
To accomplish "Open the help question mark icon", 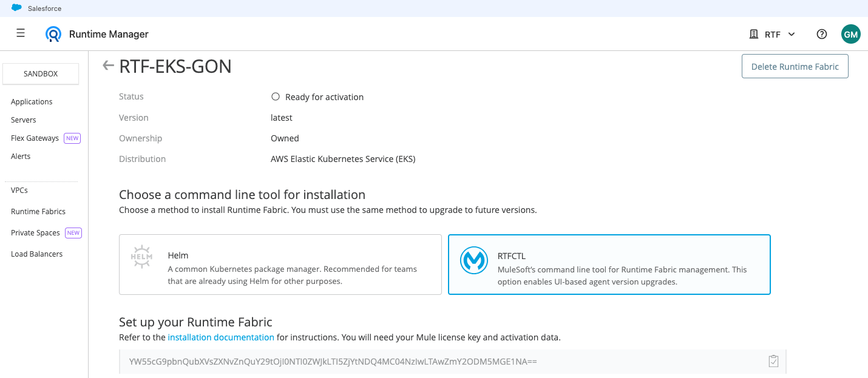I will pyautogui.click(x=822, y=34).
